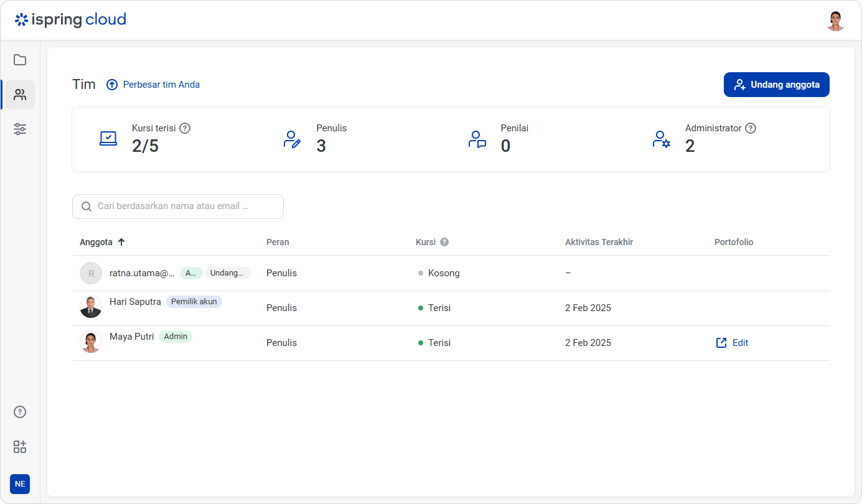Open the settings sliders sidebar icon

pyautogui.click(x=20, y=129)
